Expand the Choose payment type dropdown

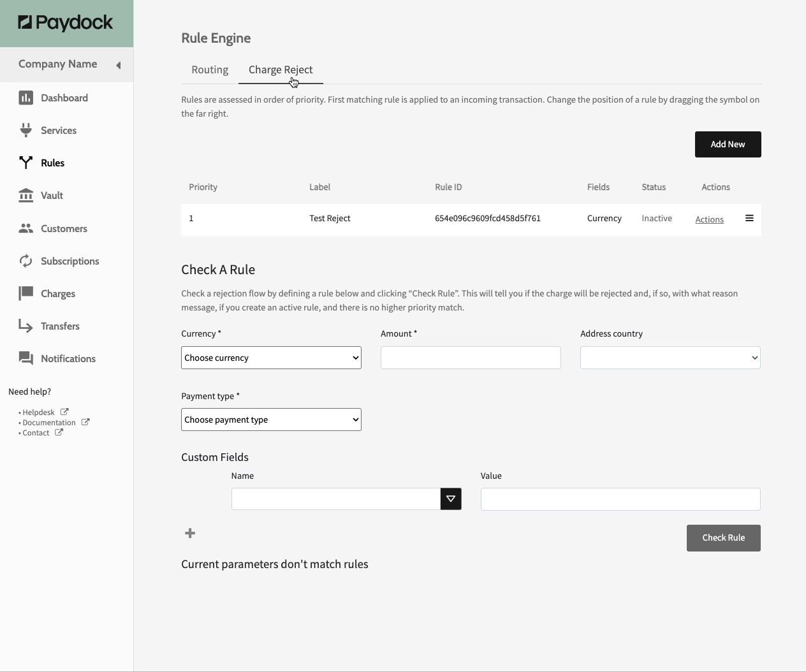point(271,420)
